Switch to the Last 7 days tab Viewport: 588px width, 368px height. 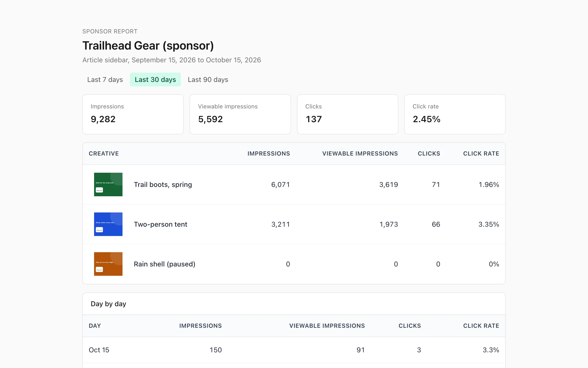(x=105, y=79)
